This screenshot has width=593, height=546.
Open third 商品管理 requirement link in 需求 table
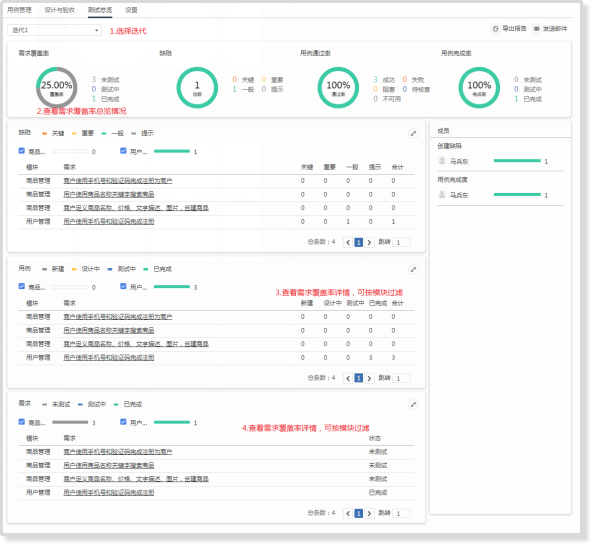(136, 479)
